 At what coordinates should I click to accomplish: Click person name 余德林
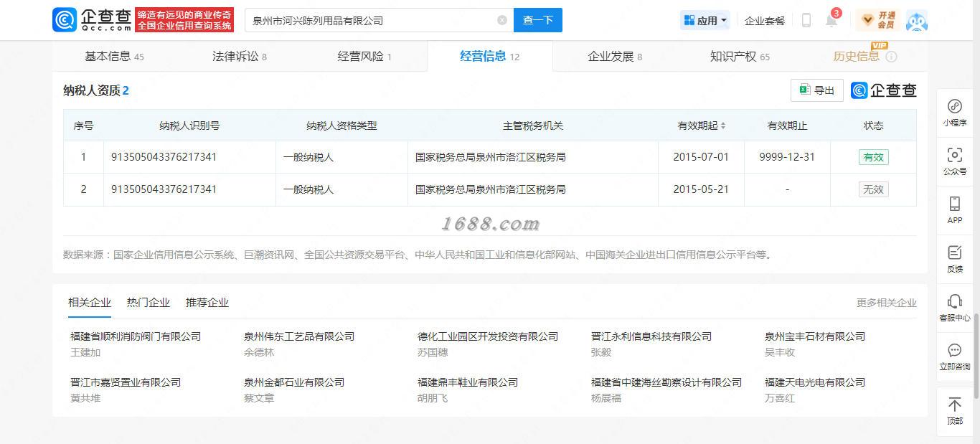(x=259, y=352)
